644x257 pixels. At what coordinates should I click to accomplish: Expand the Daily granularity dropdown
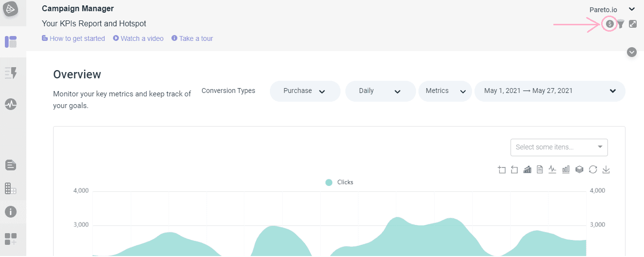(380, 91)
